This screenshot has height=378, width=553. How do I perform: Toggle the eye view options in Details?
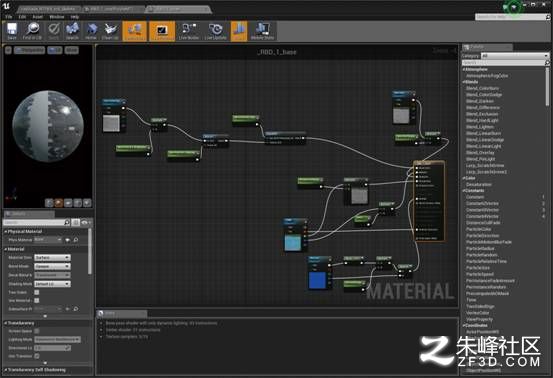[x=85, y=222]
